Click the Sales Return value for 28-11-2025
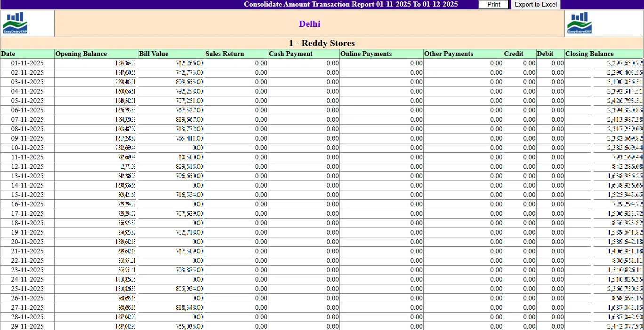644x330 pixels. coord(261,317)
